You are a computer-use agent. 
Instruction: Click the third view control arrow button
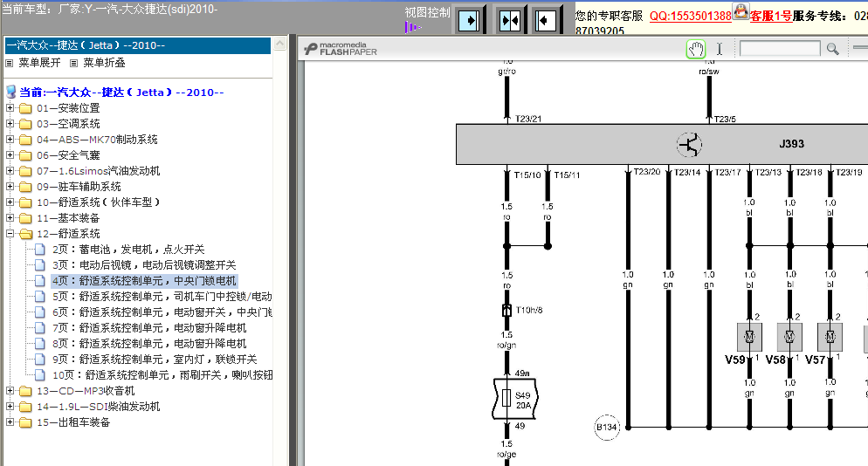546,21
